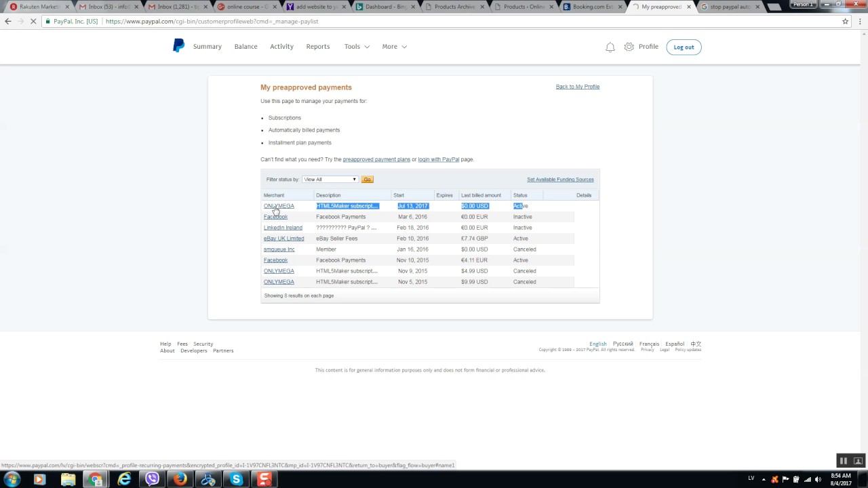This screenshot has height=488, width=868.
Task: Click the Profile link in header
Action: tap(648, 47)
